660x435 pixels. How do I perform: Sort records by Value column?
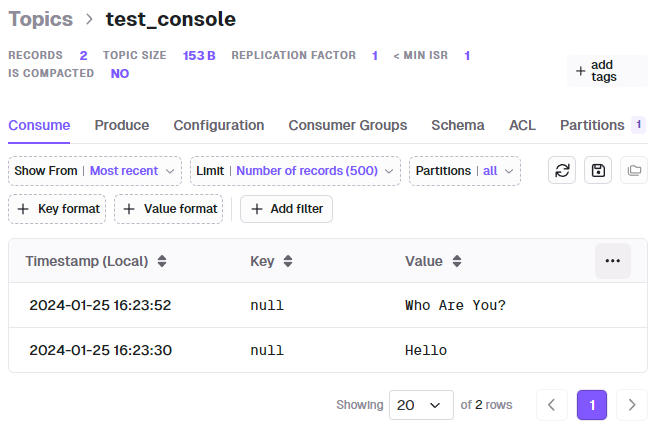[456, 261]
